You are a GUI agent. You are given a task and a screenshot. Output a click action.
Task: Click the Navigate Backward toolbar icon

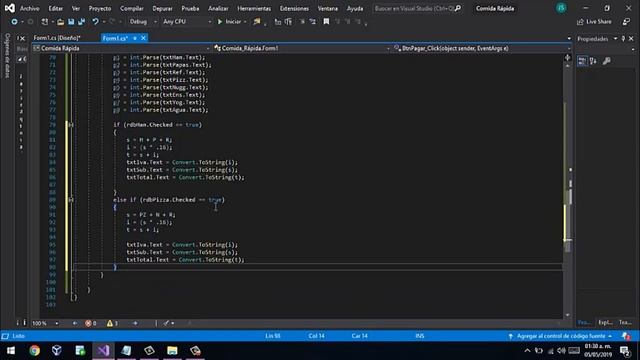coord(14,22)
